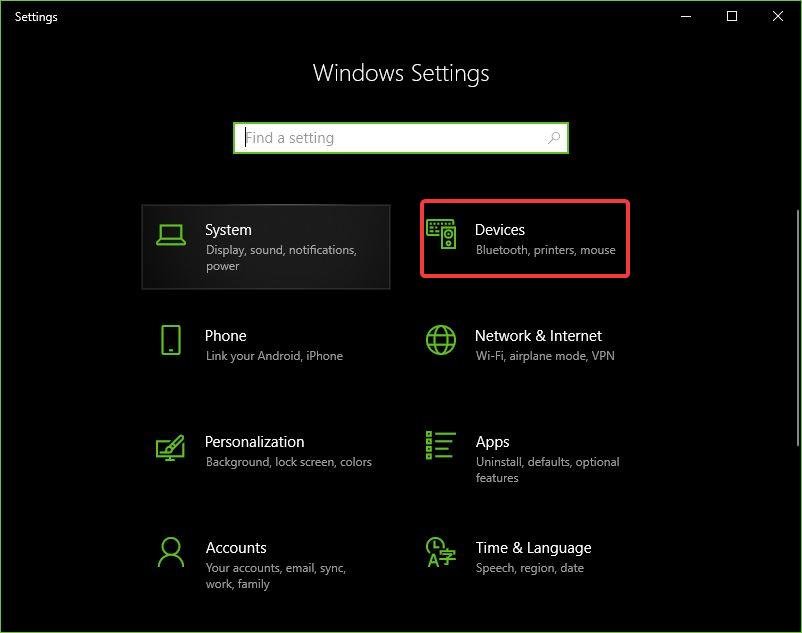Click the Personalization paintbrush icon
This screenshot has height=633, width=802.
click(171, 446)
